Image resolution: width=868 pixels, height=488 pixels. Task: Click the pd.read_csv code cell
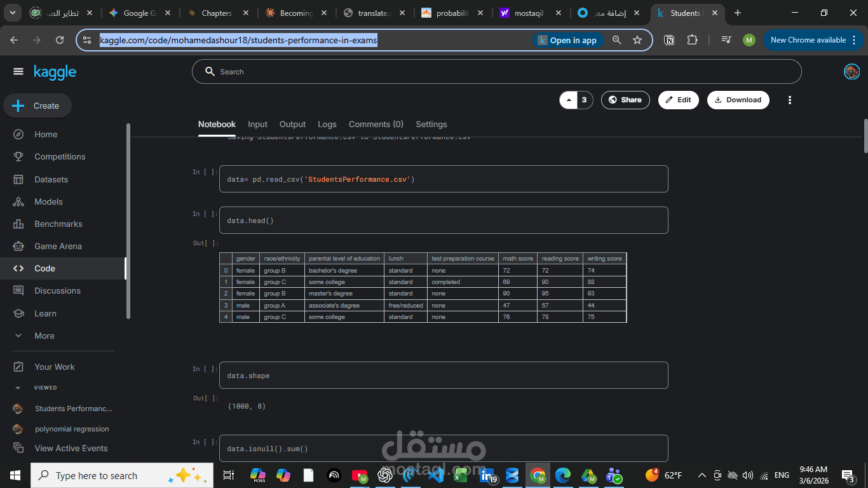click(x=444, y=179)
